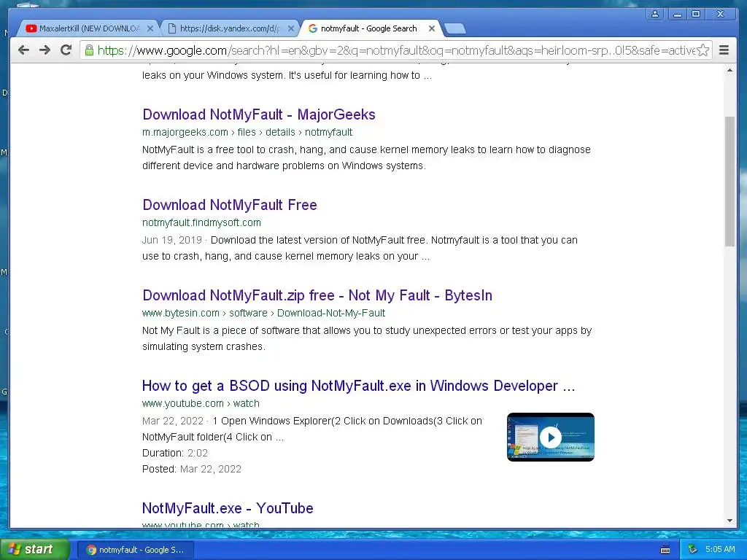Viewport: 747px width, 560px height.
Task: Click the page scrollbar up arrow
Action: (x=729, y=71)
